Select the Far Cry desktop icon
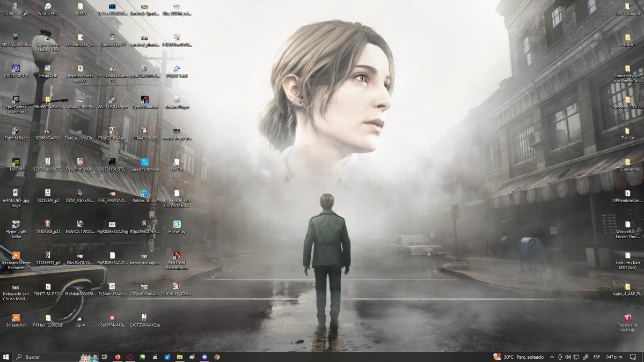Viewport: 644px width, 362px height. pos(177,165)
